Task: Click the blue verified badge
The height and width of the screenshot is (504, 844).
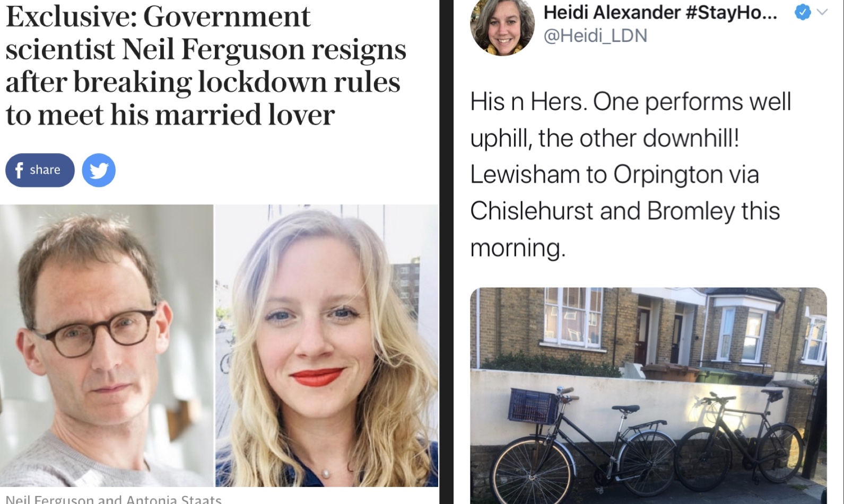Action: pos(803,13)
